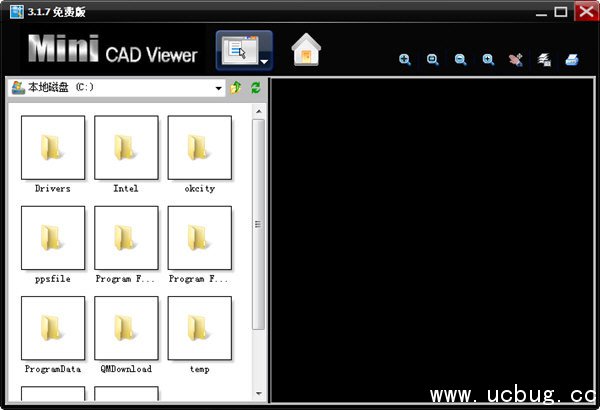Image resolution: width=600 pixels, height=410 pixels.
Task: Click the print icon in the toolbar
Action: click(x=572, y=60)
